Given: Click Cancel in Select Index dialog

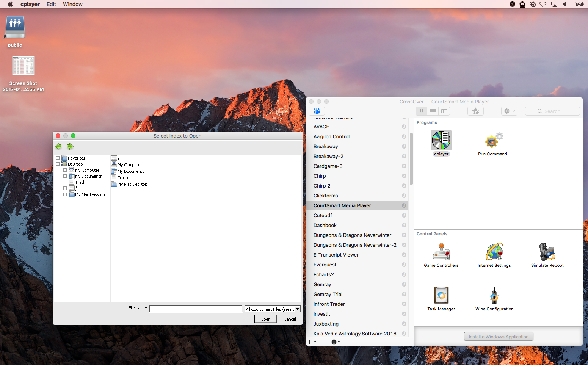Looking at the screenshot, I should 290,319.
